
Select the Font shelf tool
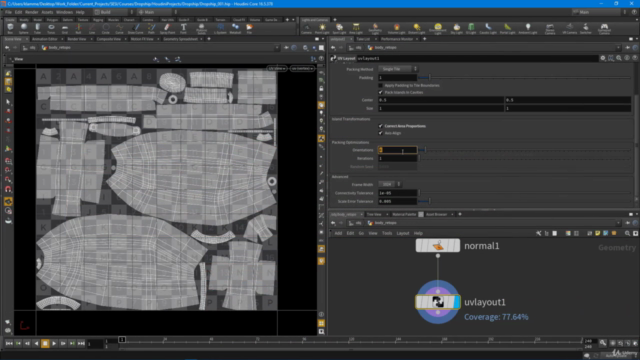(183, 29)
